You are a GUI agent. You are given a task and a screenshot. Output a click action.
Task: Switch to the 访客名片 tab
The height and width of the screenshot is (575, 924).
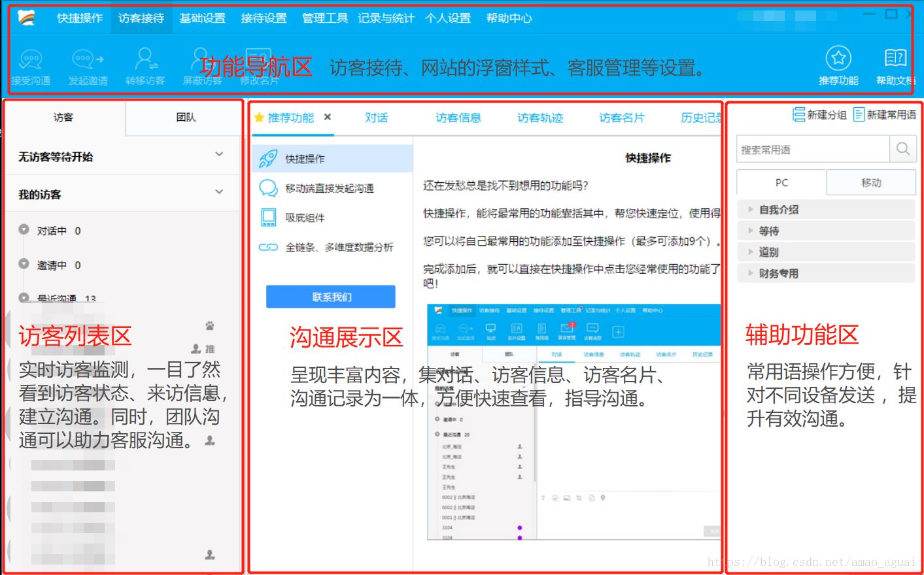pos(622,118)
